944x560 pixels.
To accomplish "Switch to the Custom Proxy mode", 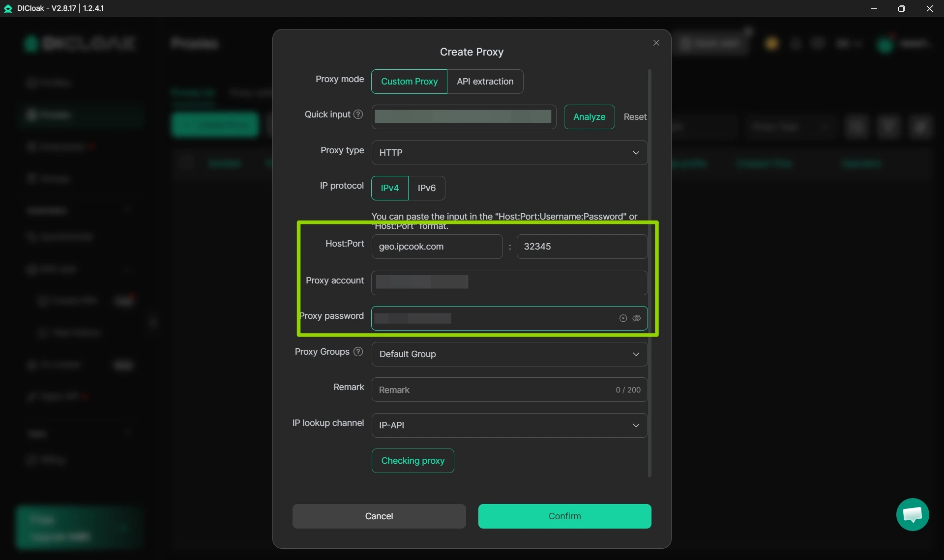I will point(409,82).
